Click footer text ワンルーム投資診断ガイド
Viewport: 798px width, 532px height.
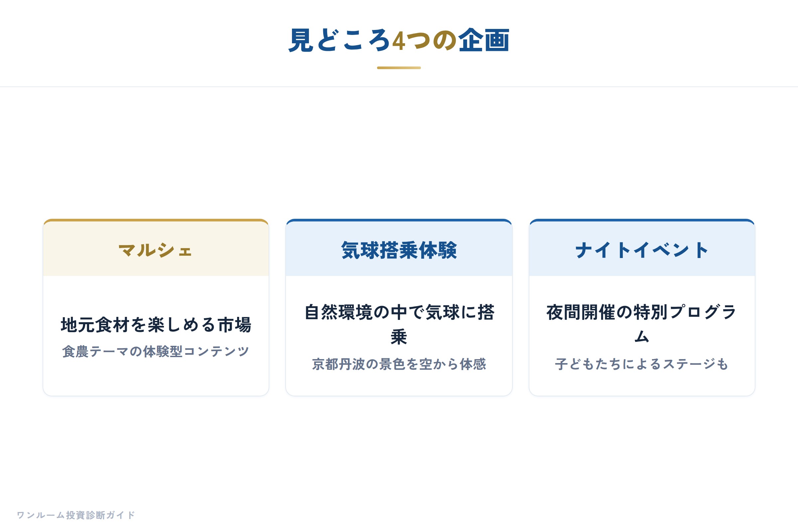tap(76, 515)
